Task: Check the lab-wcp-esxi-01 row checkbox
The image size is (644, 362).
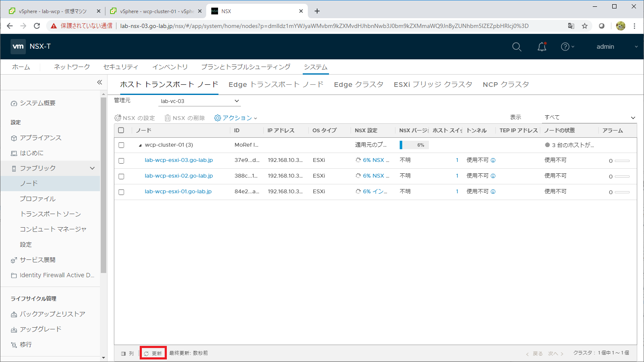Action: 121,192
